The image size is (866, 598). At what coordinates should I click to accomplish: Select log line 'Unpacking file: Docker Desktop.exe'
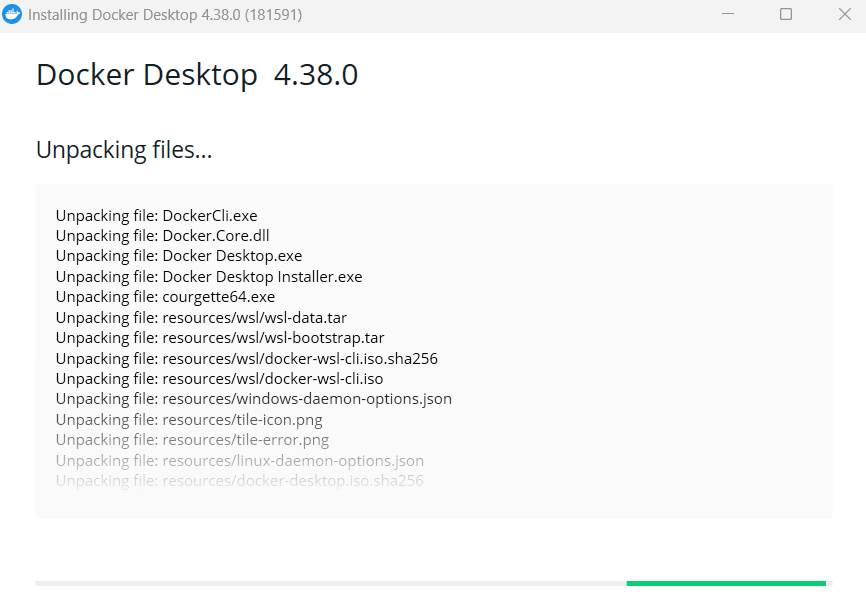(179, 256)
